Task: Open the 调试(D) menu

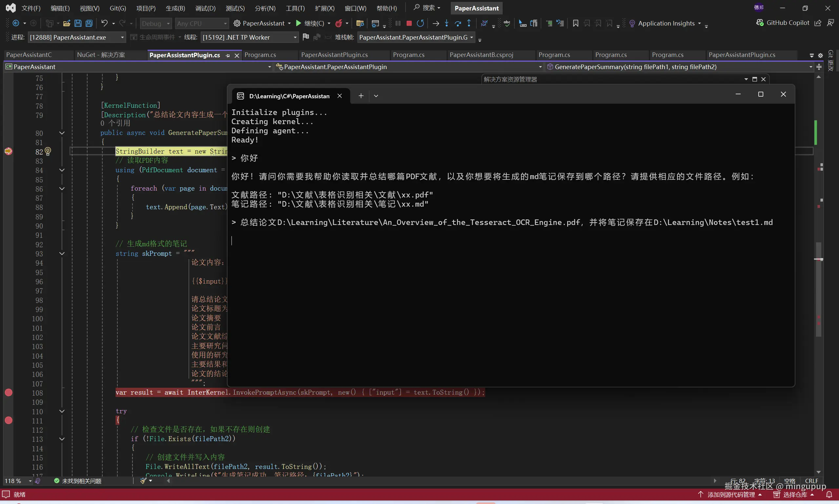Action: pos(205,8)
